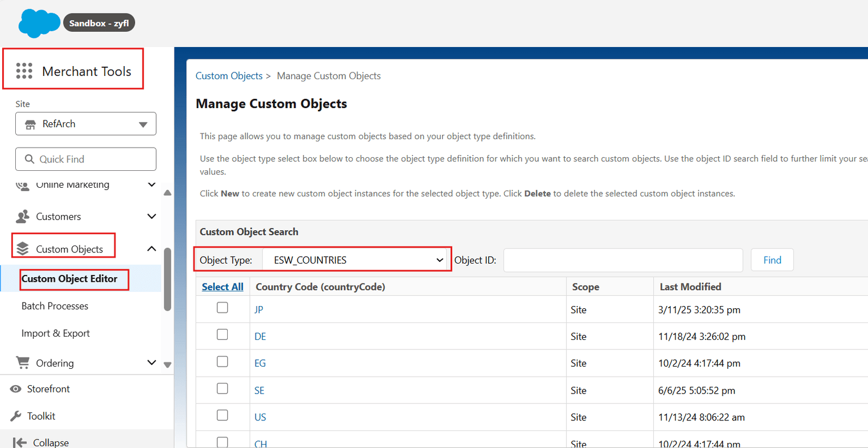The height and width of the screenshot is (448, 868).
Task: Open the US country code link
Action: [x=260, y=417]
